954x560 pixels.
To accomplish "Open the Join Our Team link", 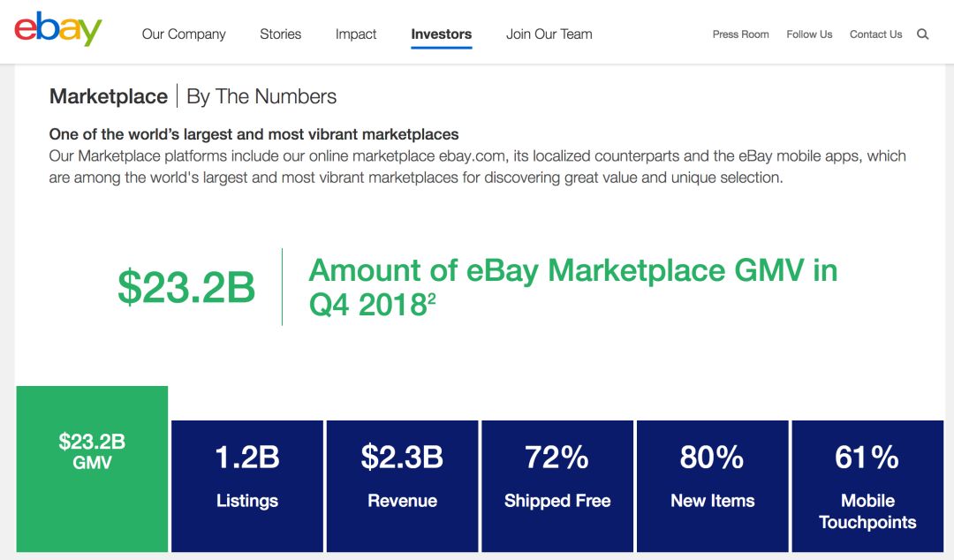I will (x=548, y=34).
